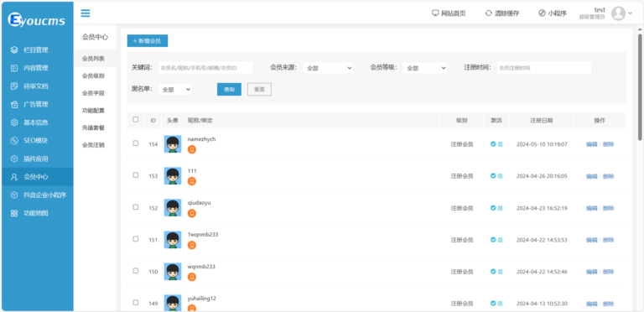Click 删除 for member 1wqnmb233

608,240
